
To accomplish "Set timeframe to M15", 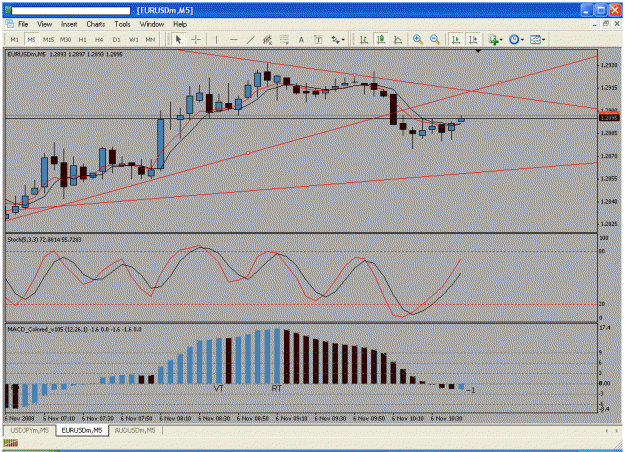I will (48, 39).
